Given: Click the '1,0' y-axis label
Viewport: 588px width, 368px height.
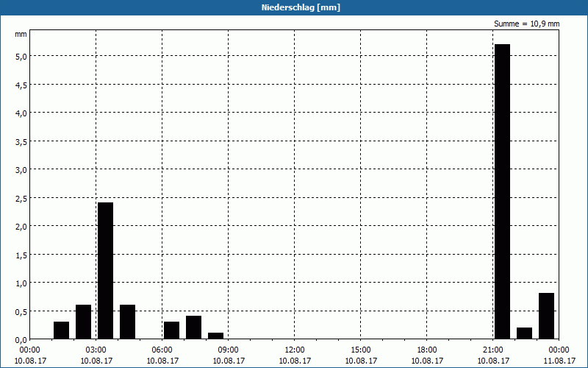Looking at the screenshot, I should tap(21, 283).
